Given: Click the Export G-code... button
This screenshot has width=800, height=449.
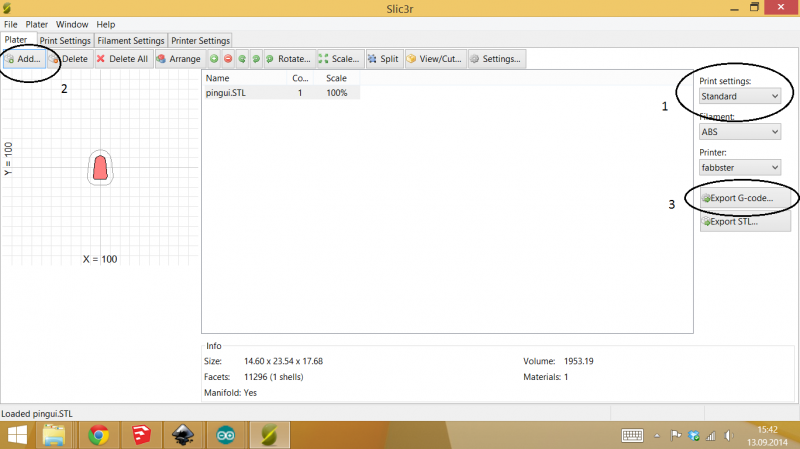Looking at the screenshot, I should [x=744, y=198].
